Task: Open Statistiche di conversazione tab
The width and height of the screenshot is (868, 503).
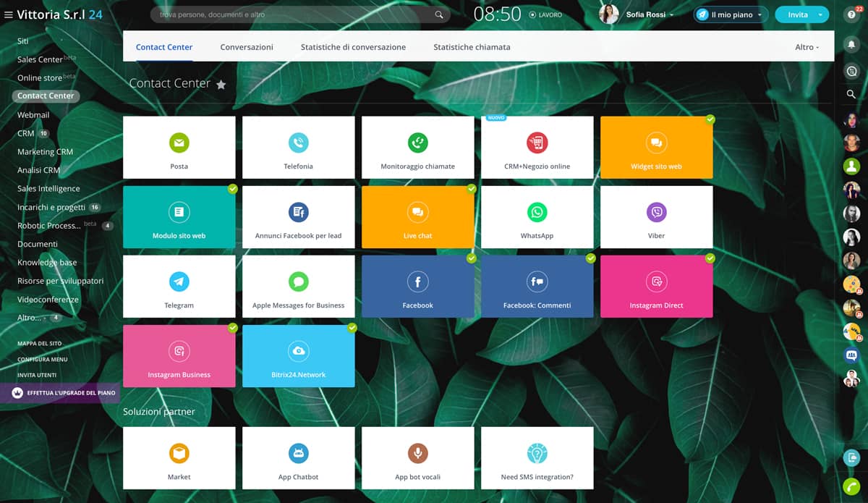Action: [353, 47]
